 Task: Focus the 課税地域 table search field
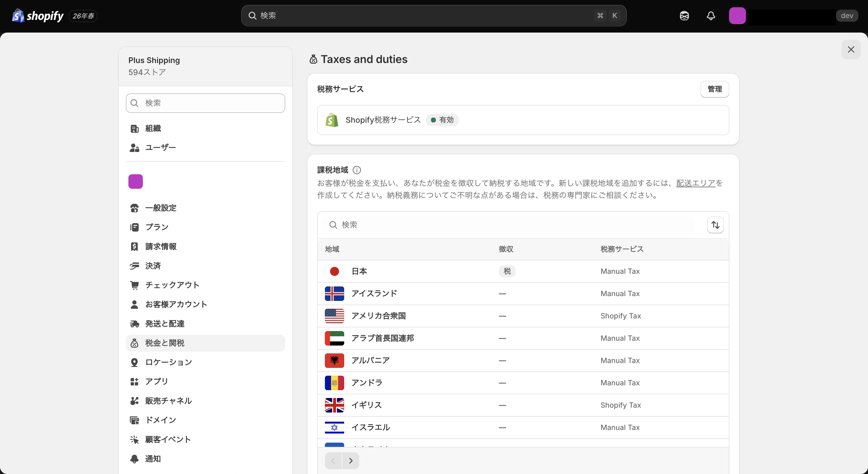tap(509, 225)
